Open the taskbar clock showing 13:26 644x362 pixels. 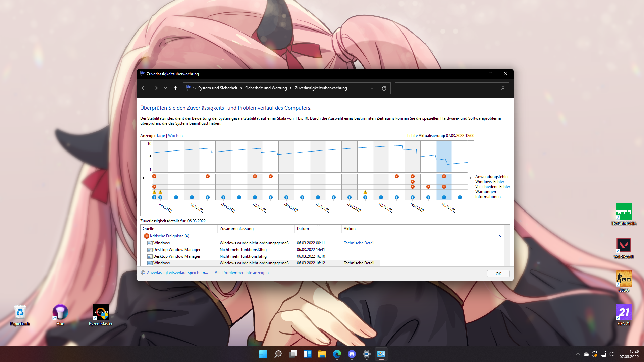[x=629, y=354]
